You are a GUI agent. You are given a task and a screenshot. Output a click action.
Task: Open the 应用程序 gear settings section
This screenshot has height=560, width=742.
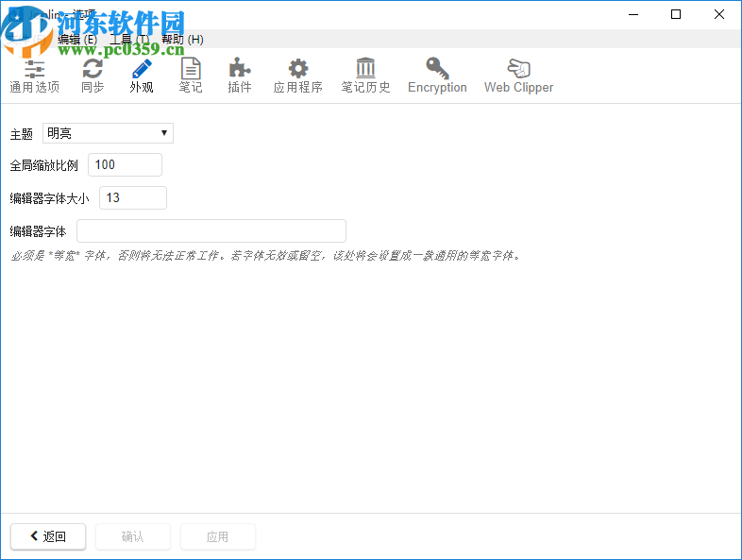[298, 76]
